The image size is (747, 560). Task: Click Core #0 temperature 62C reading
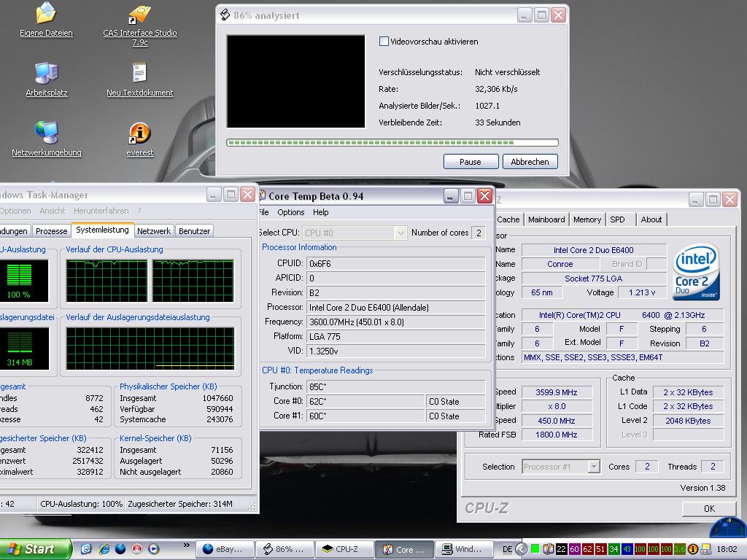coord(365,402)
